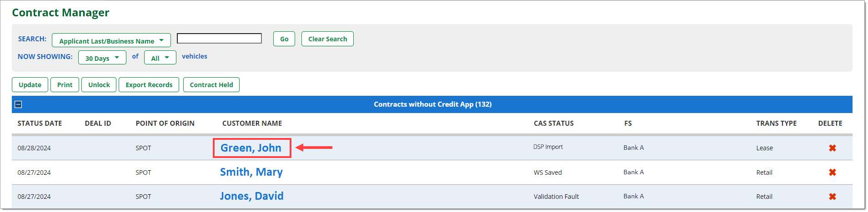Click the Clear Search button

[327, 39]
